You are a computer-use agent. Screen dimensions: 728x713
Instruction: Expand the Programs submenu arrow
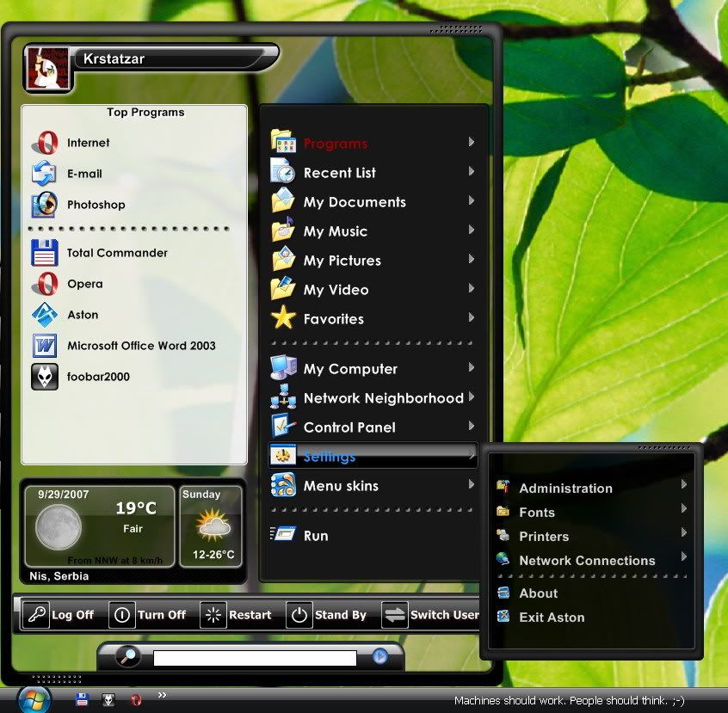pyautogui.click(x=472, y=142)
